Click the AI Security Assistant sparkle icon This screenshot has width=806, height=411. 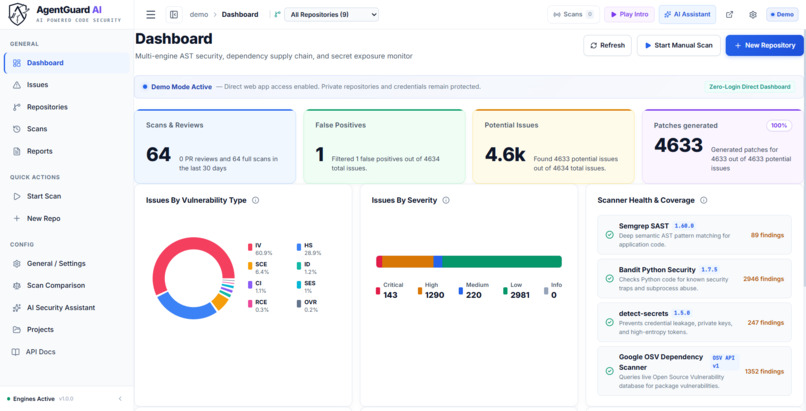(x=16, y=307)
